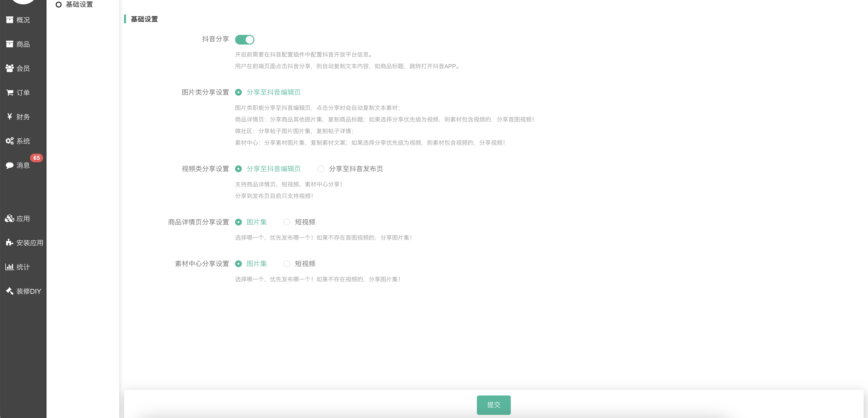Open 统计 statistics via the bar chart icon

(9, 267)
